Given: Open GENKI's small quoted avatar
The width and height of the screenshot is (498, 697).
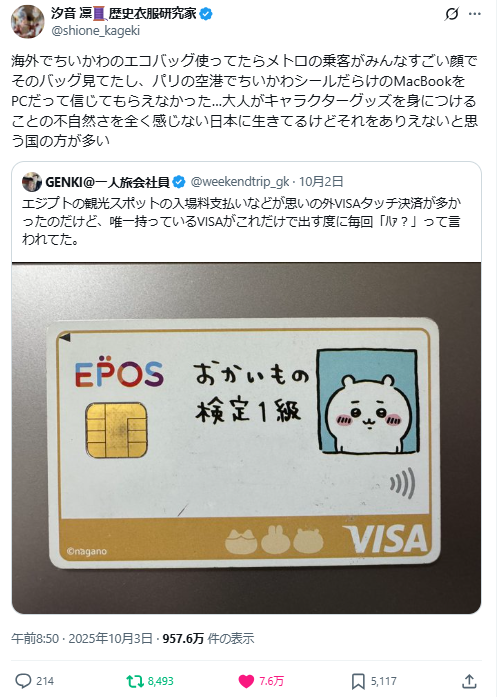Looking at the screenshot, I should pos(32,182).
